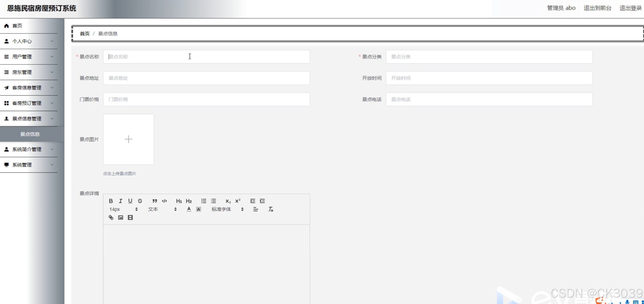
Task: Insert a blockquote in editor
Action: [x=155, y=201]
